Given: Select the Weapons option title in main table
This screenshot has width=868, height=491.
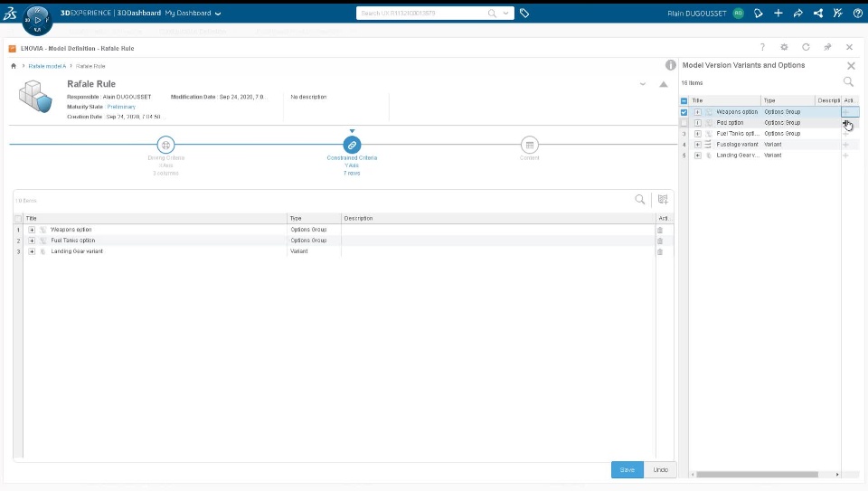Looking at the screenshot, I should 71,230.
